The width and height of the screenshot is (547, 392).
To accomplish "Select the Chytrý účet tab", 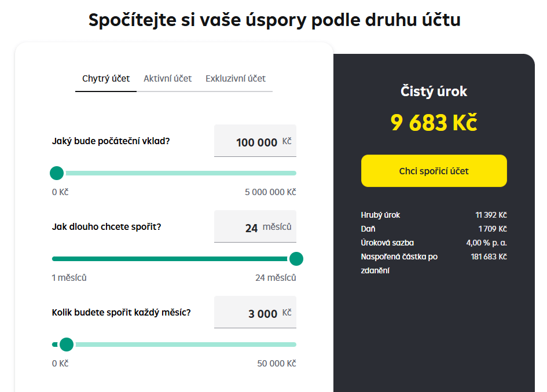I will pos(106,79).
